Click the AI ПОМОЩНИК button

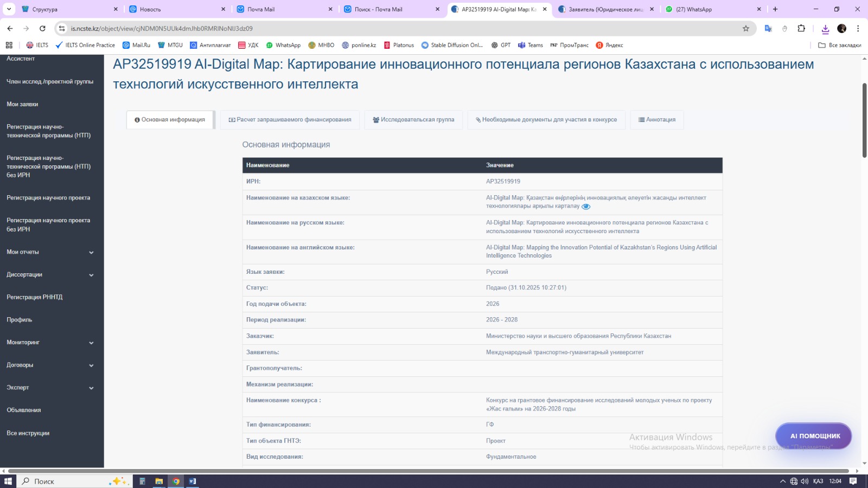point(814,436)
